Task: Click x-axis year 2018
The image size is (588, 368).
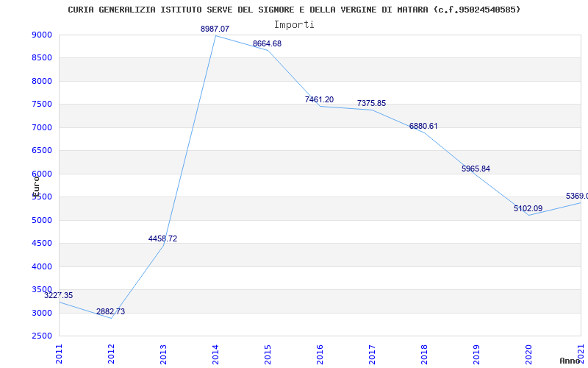Action: 424,354
